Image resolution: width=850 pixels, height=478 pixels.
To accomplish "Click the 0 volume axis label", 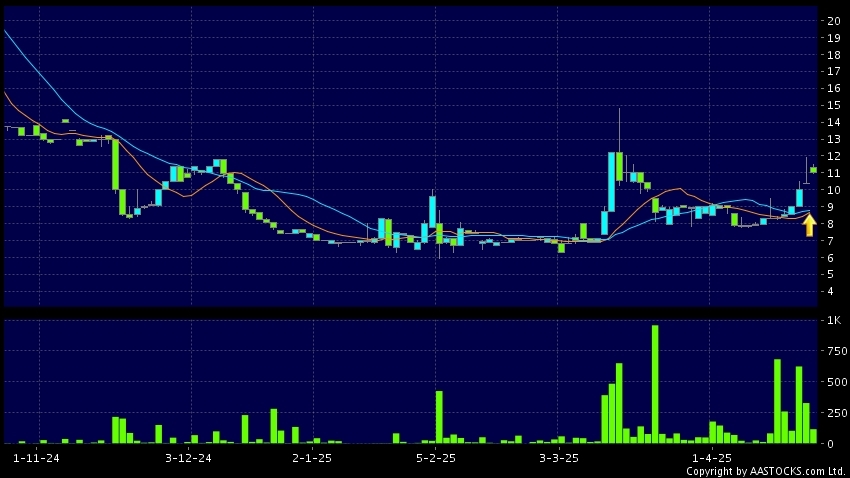I will (x=830, y=444).
